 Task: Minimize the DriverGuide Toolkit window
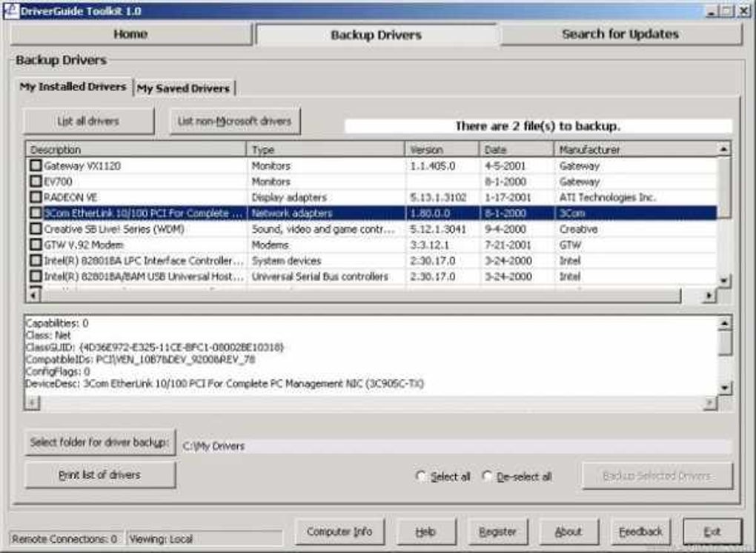(712, 11)
